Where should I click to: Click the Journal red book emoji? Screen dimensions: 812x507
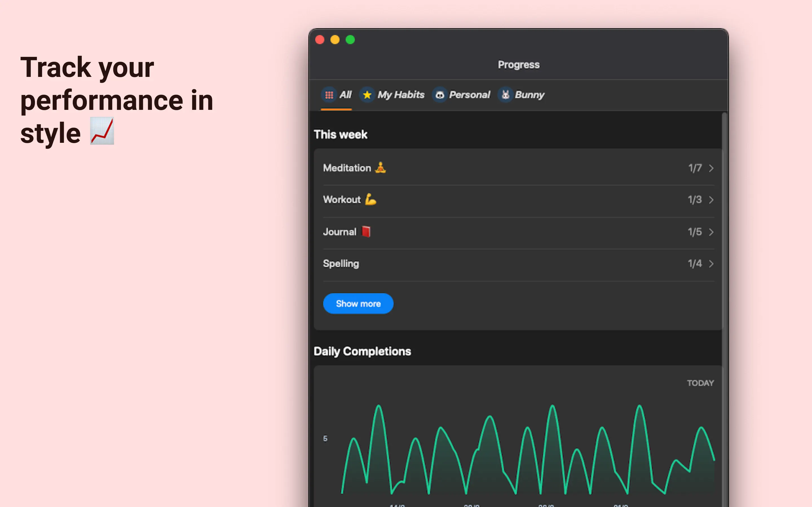coord(366,231)
